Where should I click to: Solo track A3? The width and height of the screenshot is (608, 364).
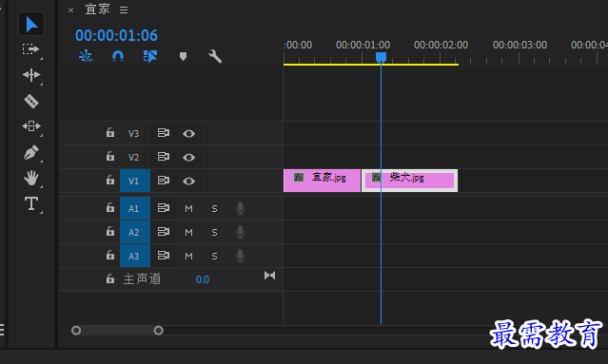[x=214, y=256]
